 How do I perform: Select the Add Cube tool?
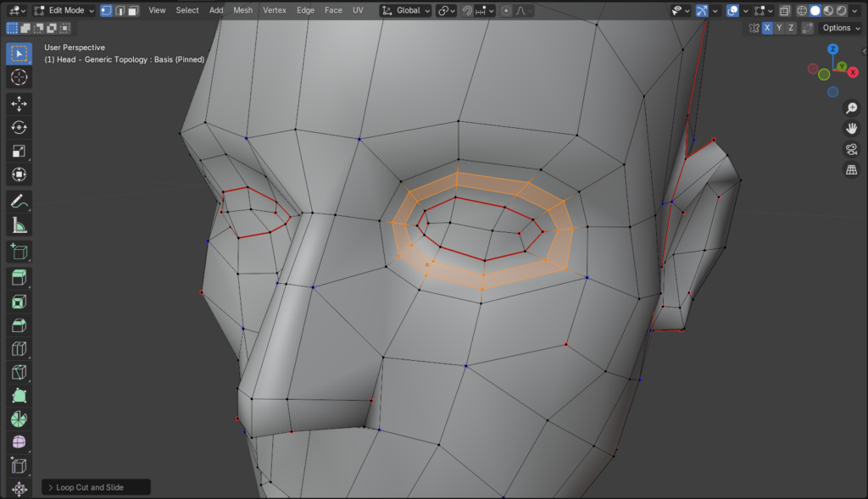pos(19,252)
